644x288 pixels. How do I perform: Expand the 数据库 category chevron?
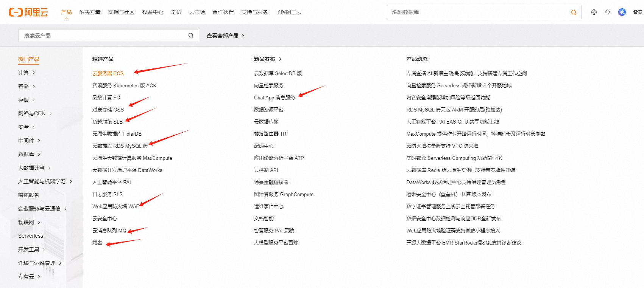point(39,154)
